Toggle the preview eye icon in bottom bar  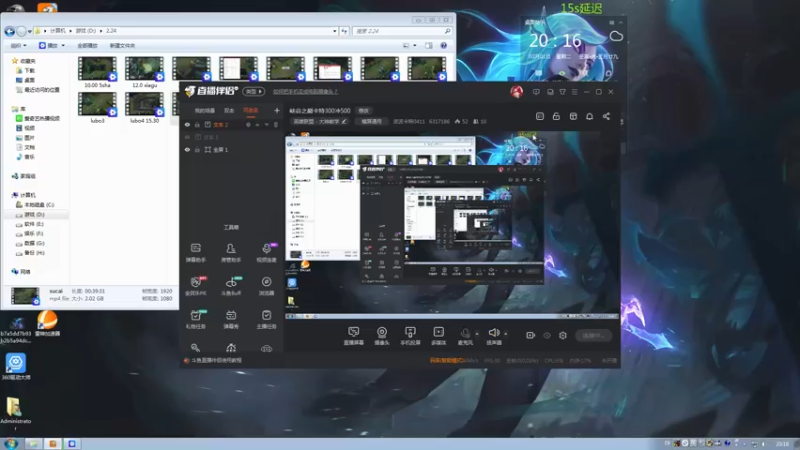pos(547,335)
